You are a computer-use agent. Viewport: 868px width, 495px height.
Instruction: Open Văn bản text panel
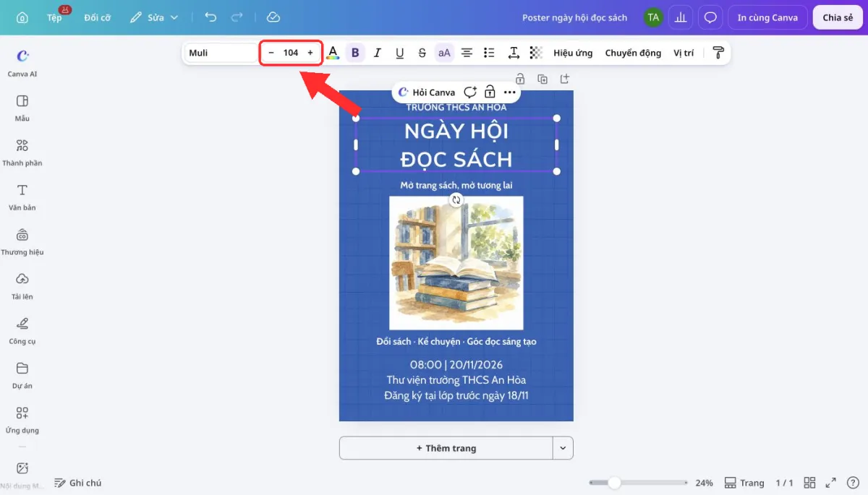tap(22, 197)
